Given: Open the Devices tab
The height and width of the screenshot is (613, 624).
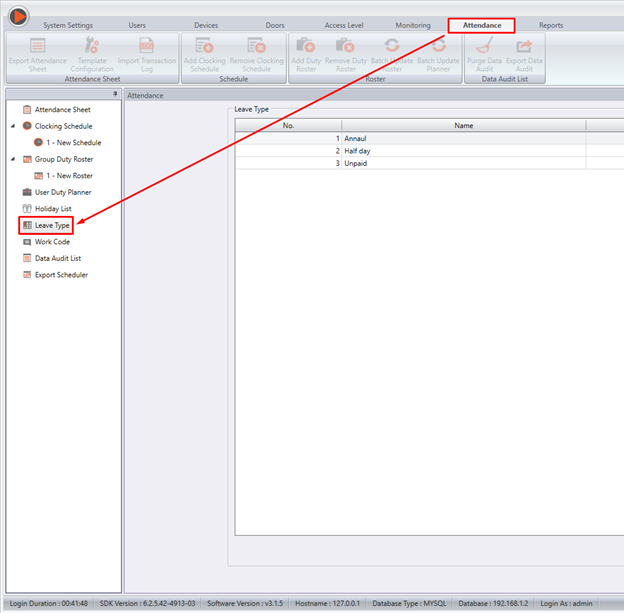Looking at the screenshot, I should tap(206, 25).
